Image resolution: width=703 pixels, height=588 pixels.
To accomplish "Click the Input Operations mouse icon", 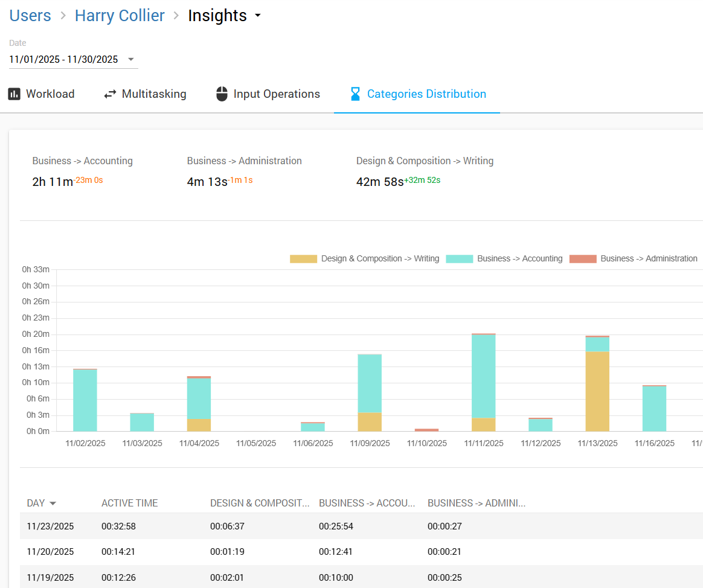I will 222,94.
